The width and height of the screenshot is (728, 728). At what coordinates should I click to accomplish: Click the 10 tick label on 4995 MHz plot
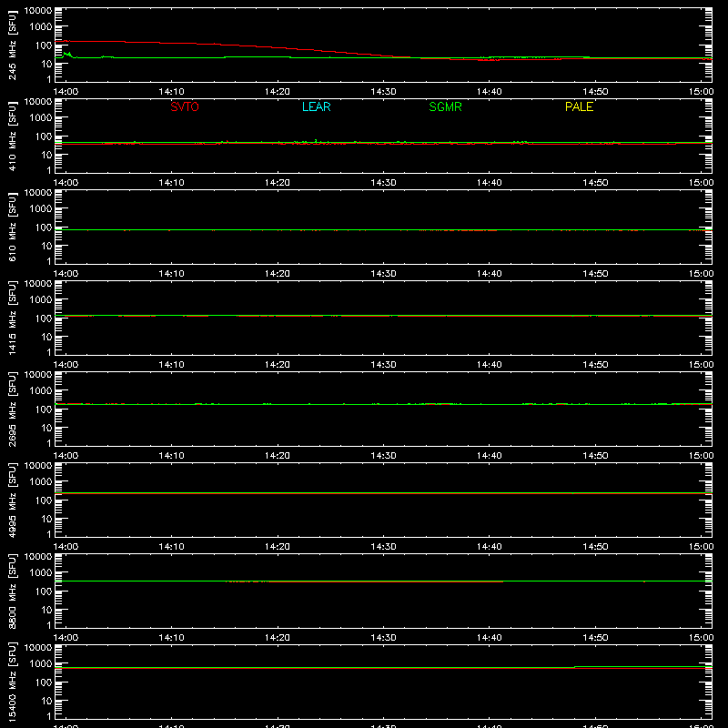(x=46, y=519)
